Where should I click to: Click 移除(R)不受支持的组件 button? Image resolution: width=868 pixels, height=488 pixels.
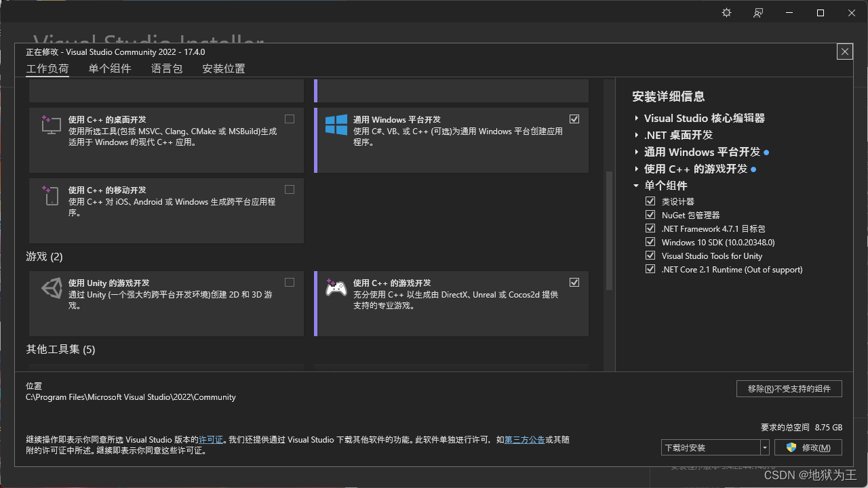coord(789,388)
